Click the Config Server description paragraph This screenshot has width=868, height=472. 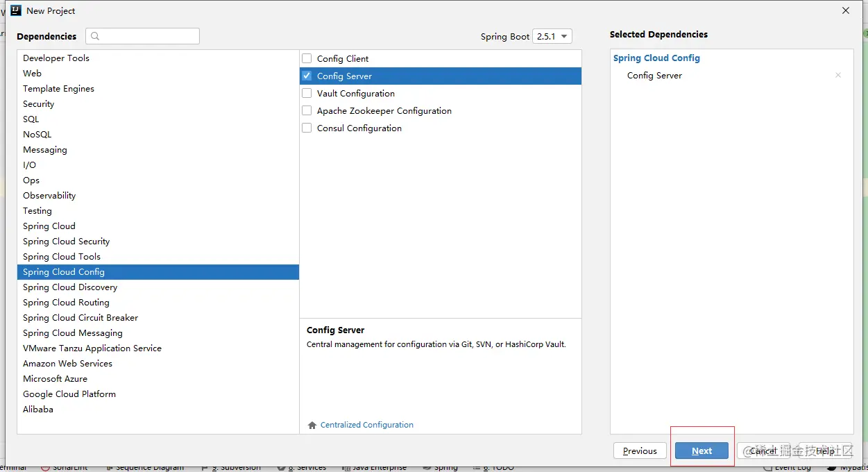436,344
